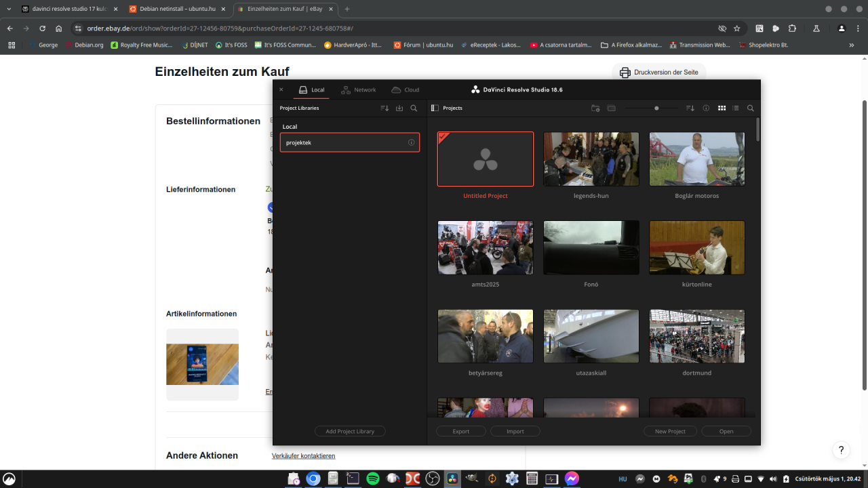Switch projects to thumbnail grid view
The width and height of the screenshot is (868, 488).
point(722,108)
